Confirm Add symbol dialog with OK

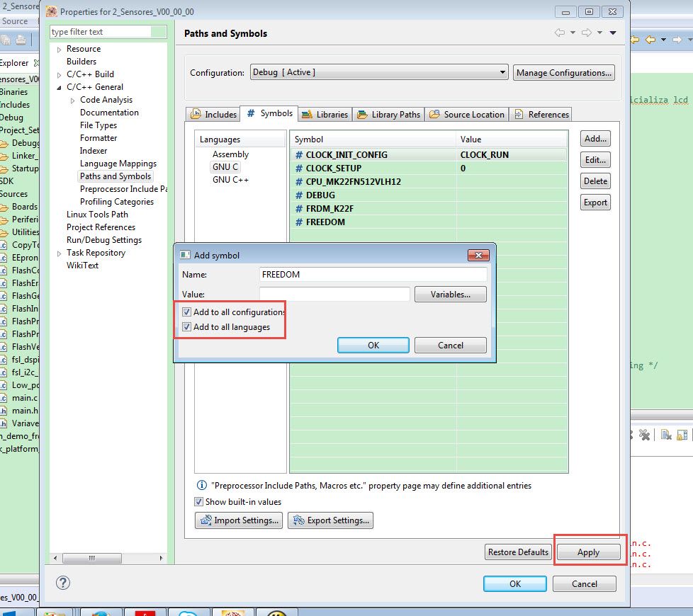point(373,346)
